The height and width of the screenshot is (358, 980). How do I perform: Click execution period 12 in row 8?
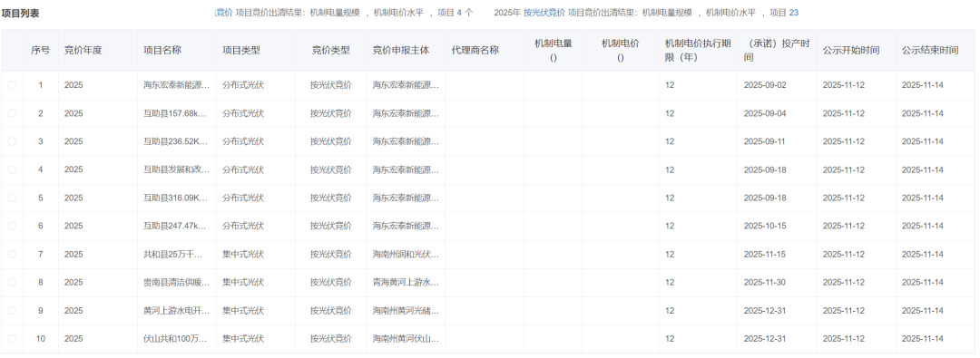(x=670, y=283)
